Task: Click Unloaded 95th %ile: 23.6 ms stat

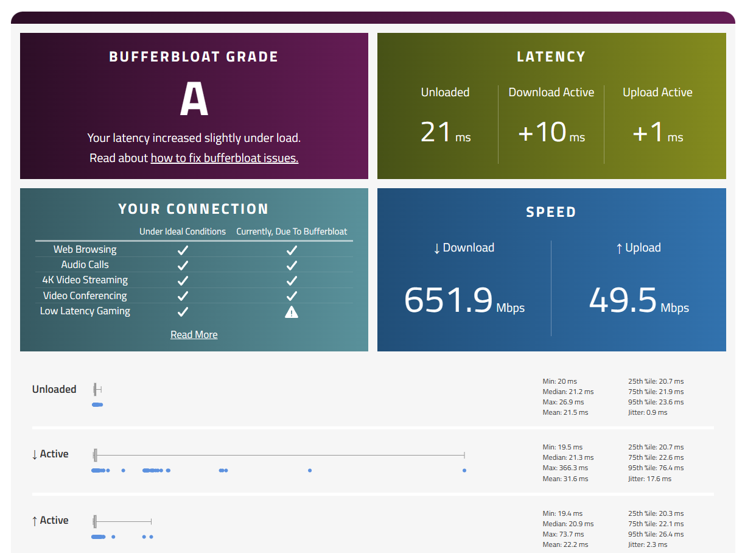Action: [656, 402]
